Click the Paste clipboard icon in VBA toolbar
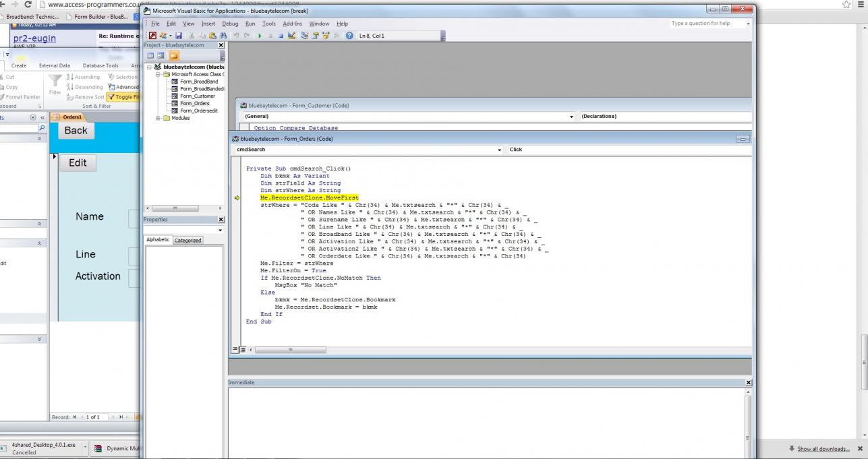The height and width of the screenshot is (459, 868). [212, 36]
